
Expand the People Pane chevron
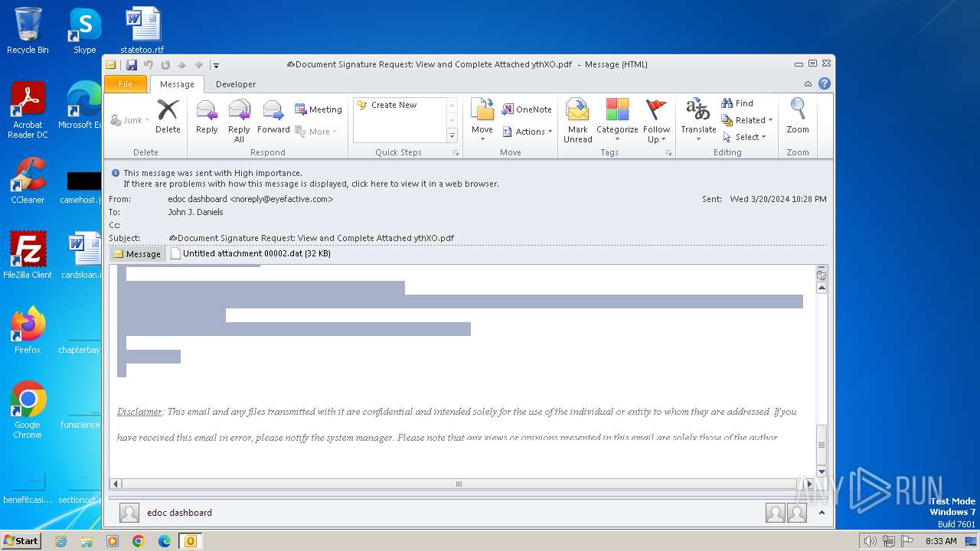click(x=822, y=513)
